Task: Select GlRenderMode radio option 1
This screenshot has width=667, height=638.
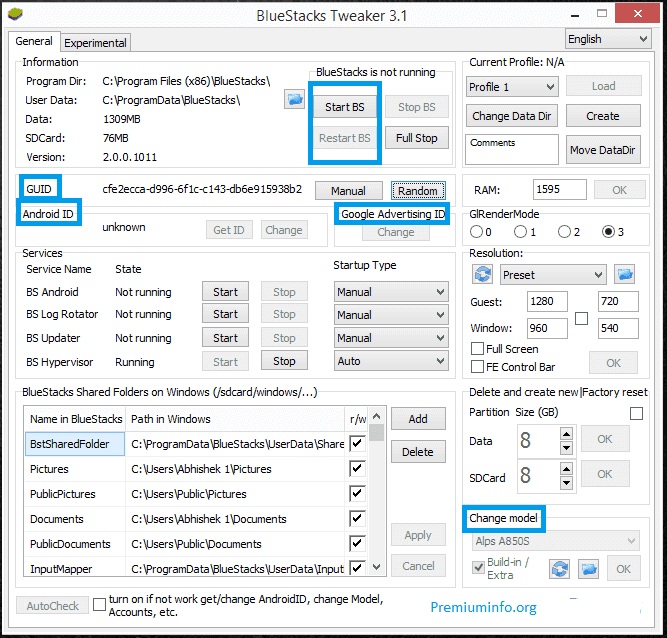Action: click(520, 232)
